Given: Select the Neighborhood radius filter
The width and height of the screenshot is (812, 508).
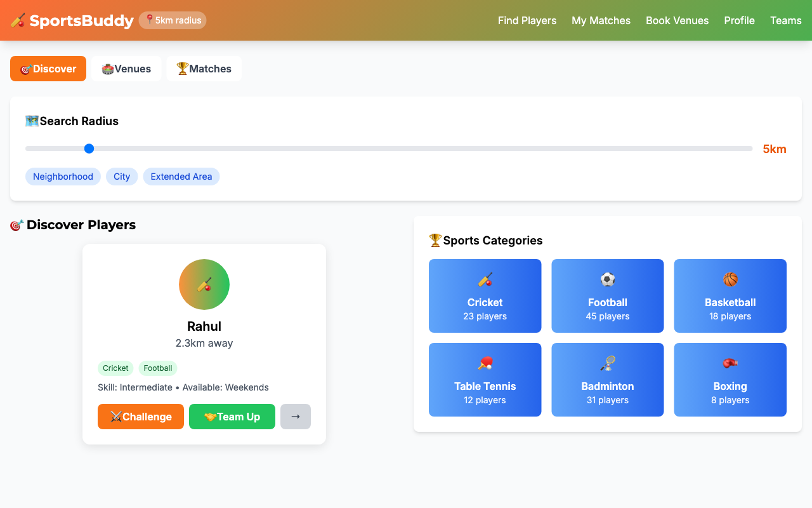Looking at the screenshot, I should tap(63, 177).
